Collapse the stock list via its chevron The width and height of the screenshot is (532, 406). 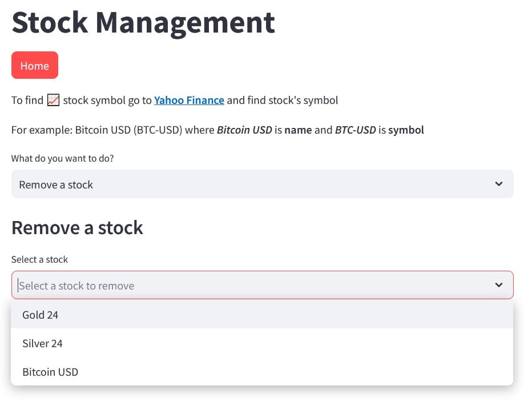click(499, 285)
